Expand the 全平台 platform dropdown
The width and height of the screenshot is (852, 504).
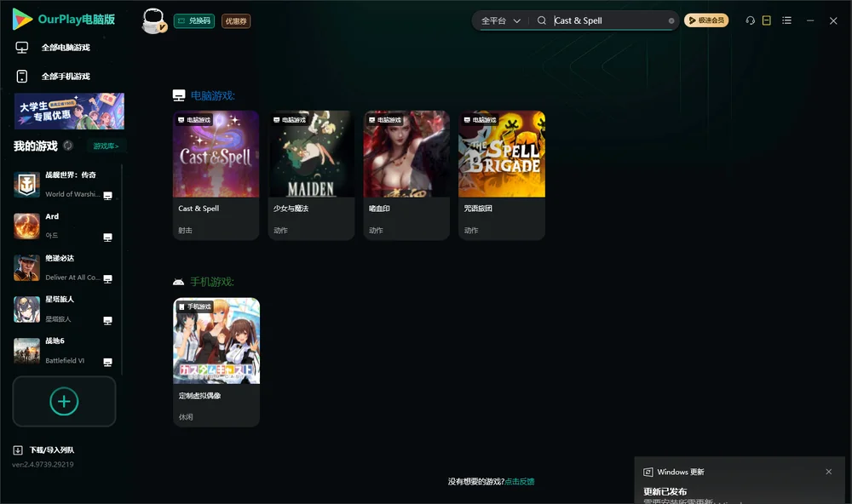500,20
